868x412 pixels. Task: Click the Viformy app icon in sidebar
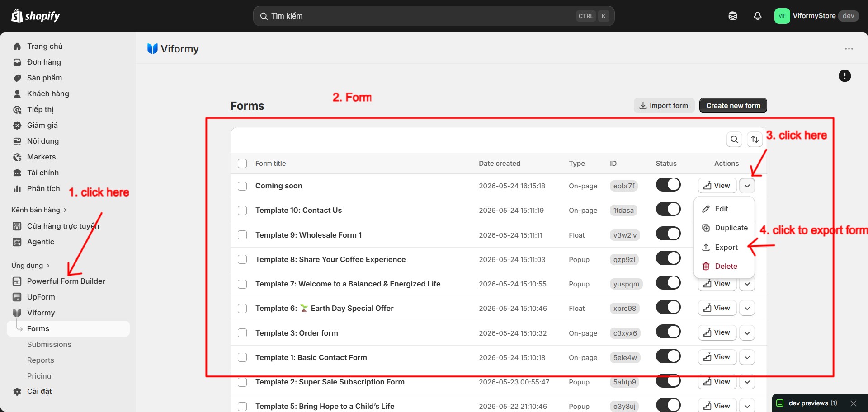[x=17, y=313]
